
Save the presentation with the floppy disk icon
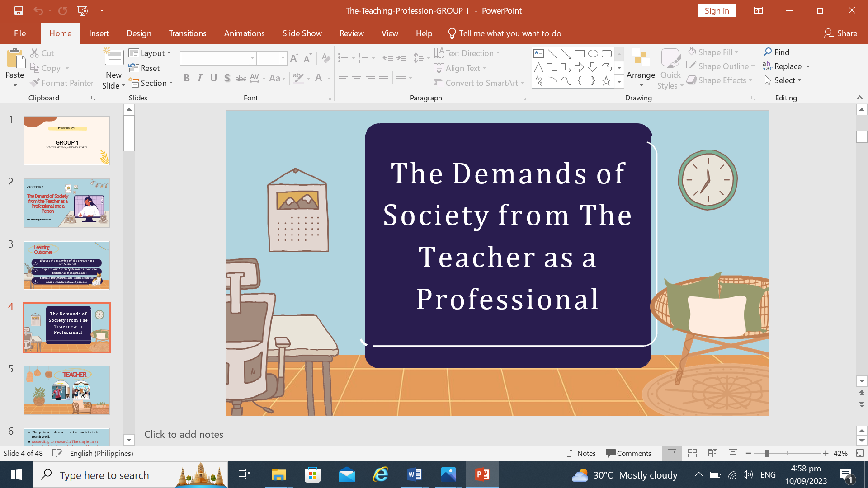[19, 10]
